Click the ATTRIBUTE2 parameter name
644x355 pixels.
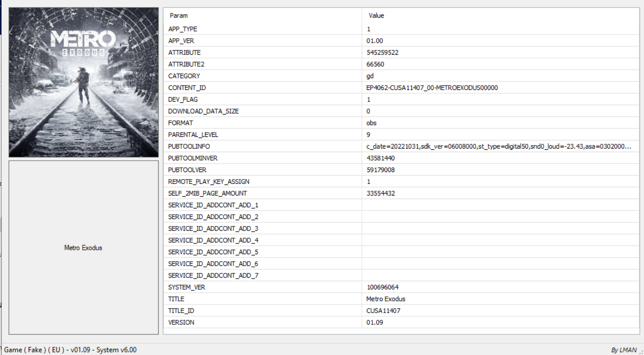(x=186, y=64)
